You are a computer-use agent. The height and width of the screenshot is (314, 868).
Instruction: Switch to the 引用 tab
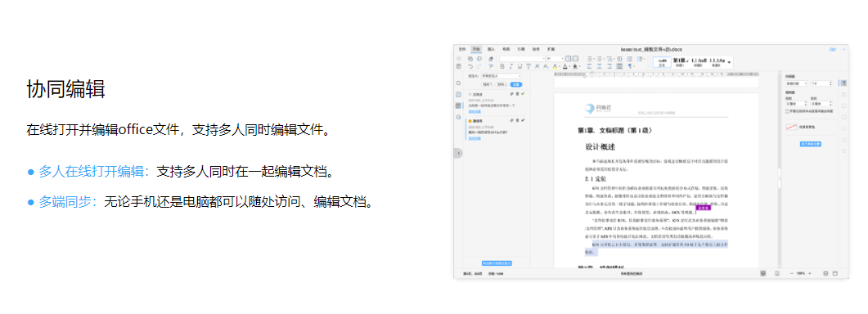point(521,49)
